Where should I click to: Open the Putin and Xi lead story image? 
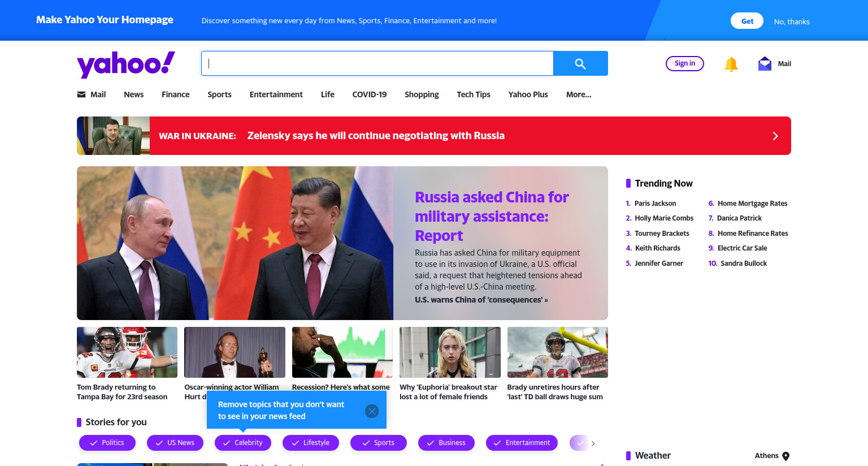(235, 243)
